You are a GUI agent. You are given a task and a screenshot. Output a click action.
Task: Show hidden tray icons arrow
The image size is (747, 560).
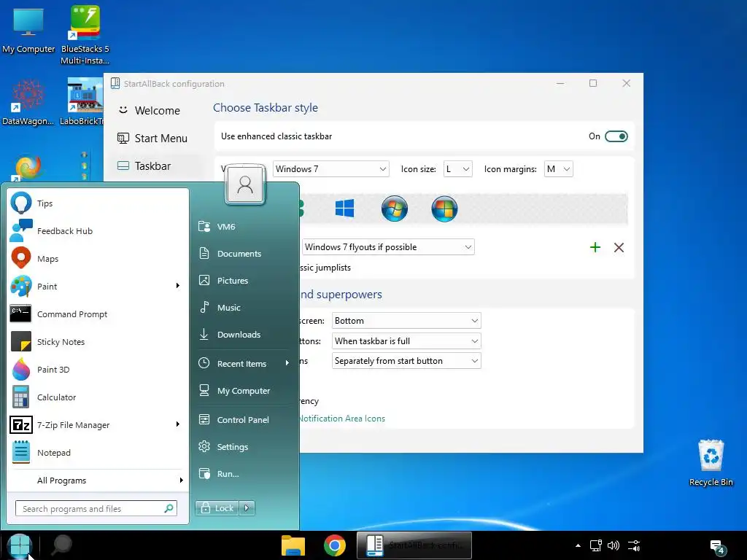(x=578, y=545)
